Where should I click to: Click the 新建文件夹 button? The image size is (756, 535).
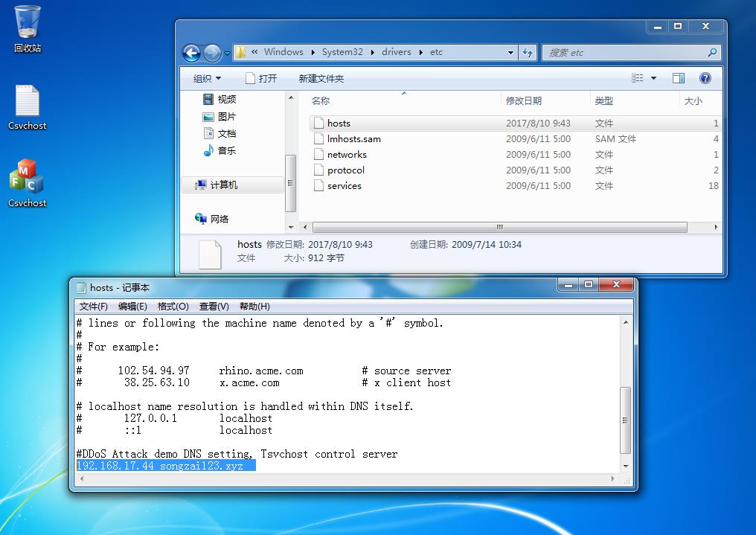tap(321, 78)
